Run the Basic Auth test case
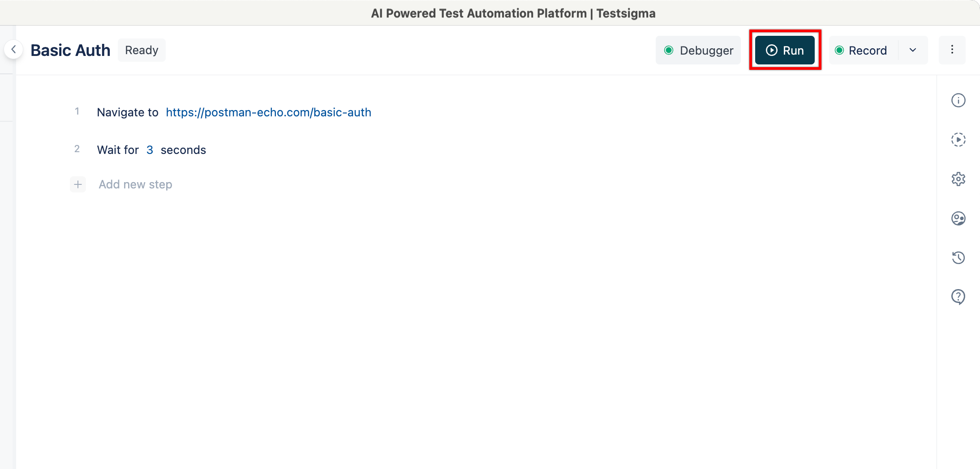The height and width of the screenshot is (469, 980). pyautogui.click(x=785, y=50)
